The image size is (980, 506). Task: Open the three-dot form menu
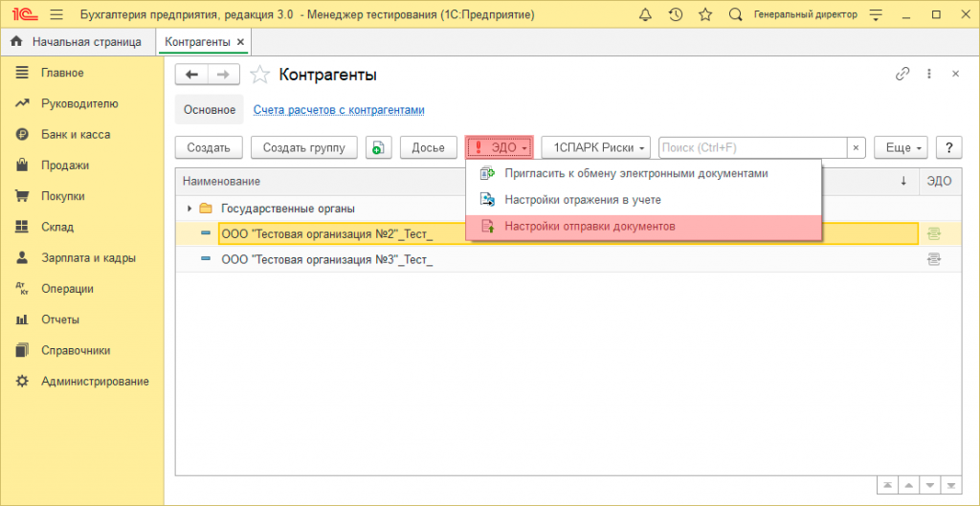coord(928,74)
